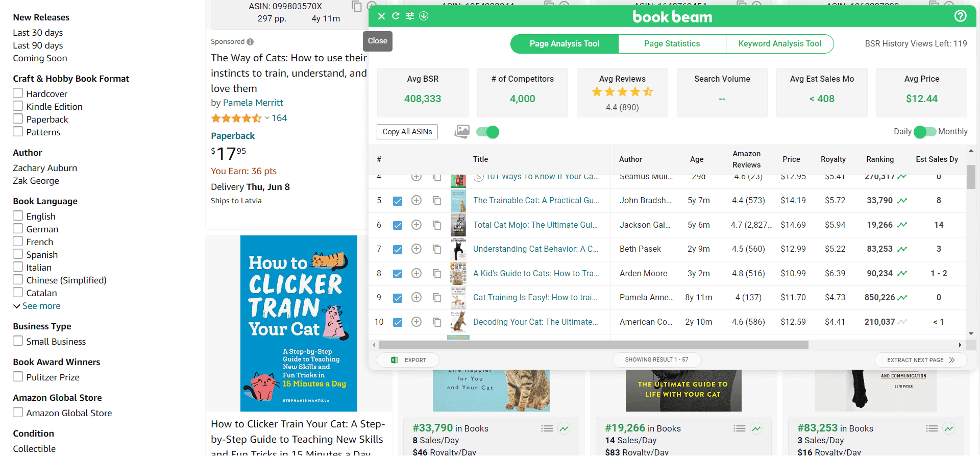Copy ASIN for Decoding Your Cat row
The width and height of the screenshot is (980, 456).
click(x=437, y=322)
